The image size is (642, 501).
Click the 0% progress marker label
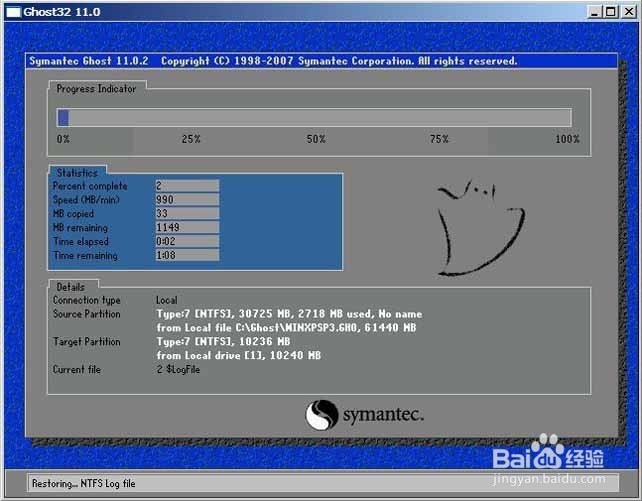pyautogui.click(x=63, y=139)
